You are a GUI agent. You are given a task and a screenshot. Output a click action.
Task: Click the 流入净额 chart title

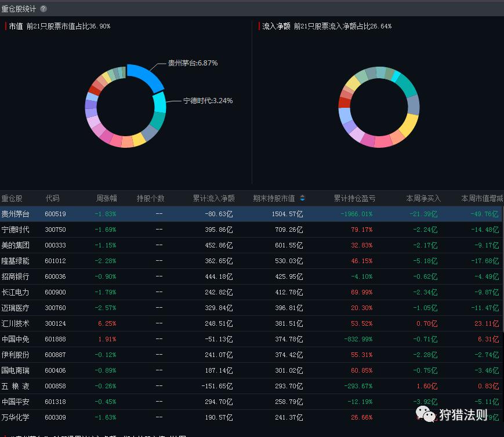click(276, 26)
